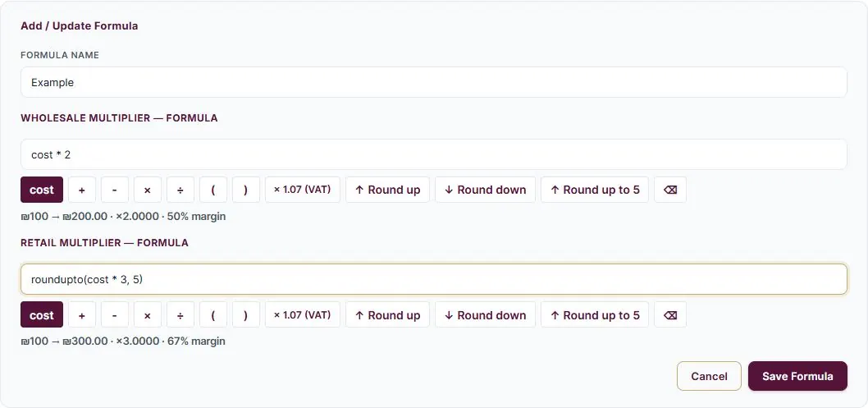Image resolution: width=868 pixels, height=408 pixels.
Task: Insert open parenthesis in retail formula
Action: pyautogui.click(x=213, y=315)
